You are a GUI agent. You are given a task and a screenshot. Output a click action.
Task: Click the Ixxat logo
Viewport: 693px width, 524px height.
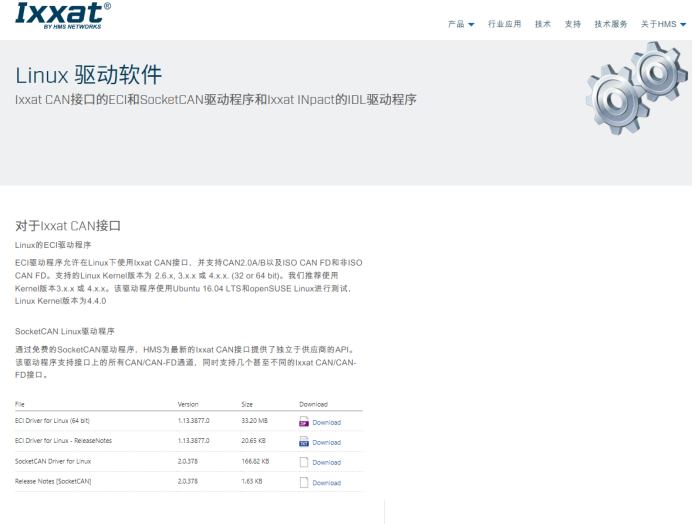(x=63, y=15)
